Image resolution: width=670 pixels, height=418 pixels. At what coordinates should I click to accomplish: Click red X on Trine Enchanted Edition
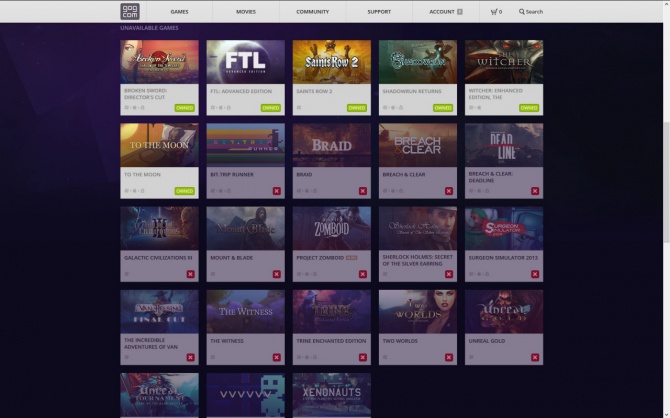point(363,357)
